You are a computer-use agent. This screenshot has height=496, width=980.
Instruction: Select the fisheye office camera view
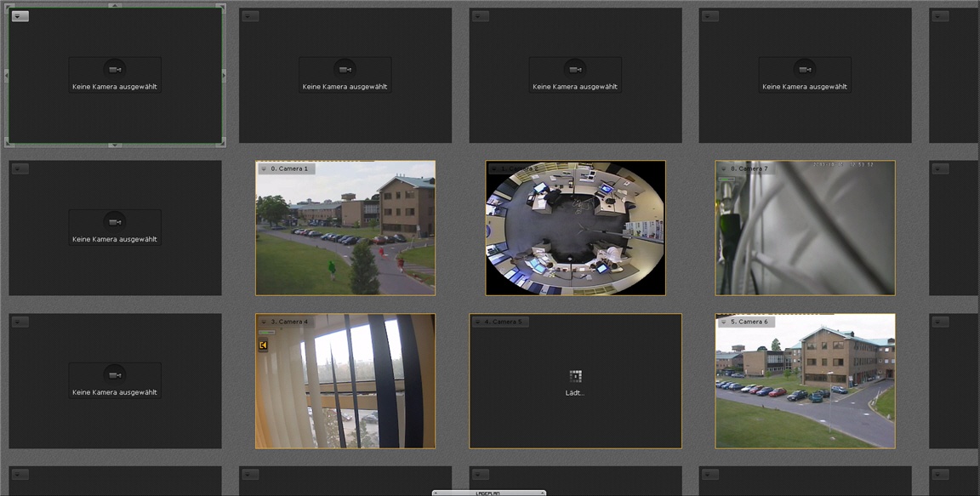click(575, 230)
